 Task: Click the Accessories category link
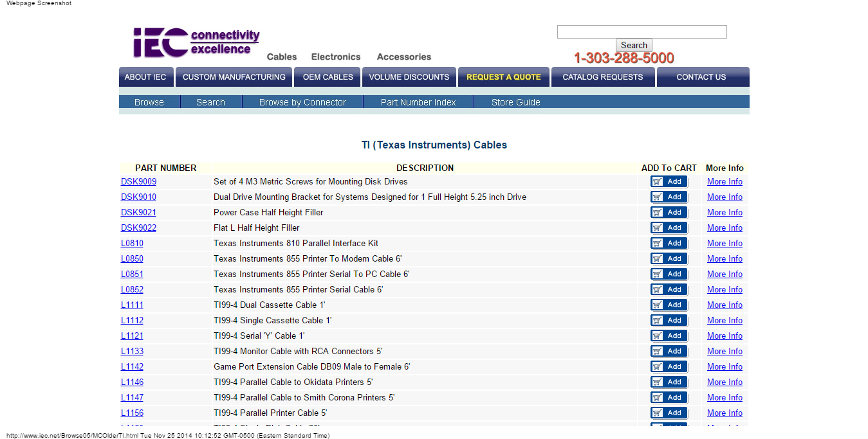pos(404,57)
